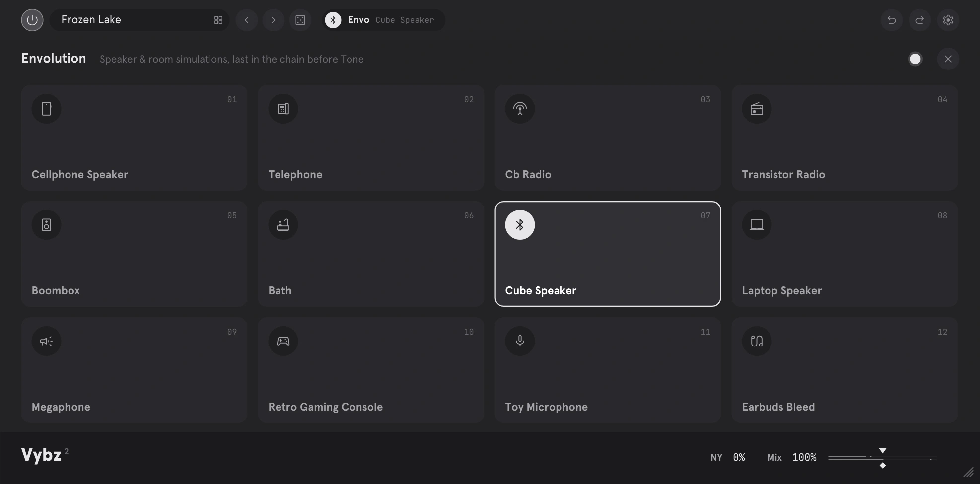Choose the Megaphone label

click(61, 407)
